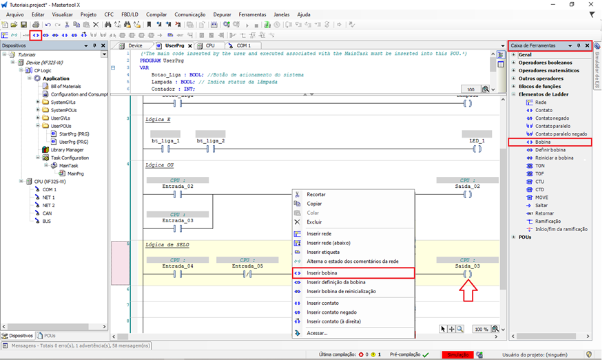Click the Saida_03 coil in Lógica de SELO
Screen dimensions: 609x364
468,274
